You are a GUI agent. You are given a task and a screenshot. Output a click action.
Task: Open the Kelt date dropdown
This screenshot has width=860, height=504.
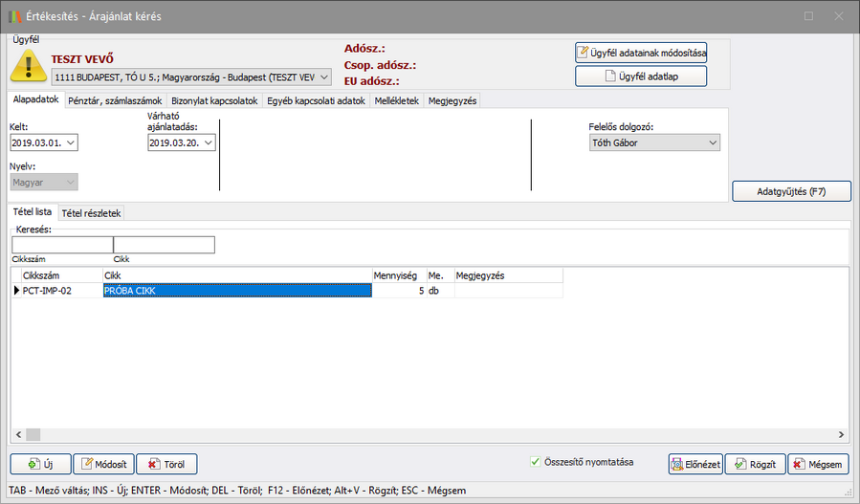[x=70, y=142]
